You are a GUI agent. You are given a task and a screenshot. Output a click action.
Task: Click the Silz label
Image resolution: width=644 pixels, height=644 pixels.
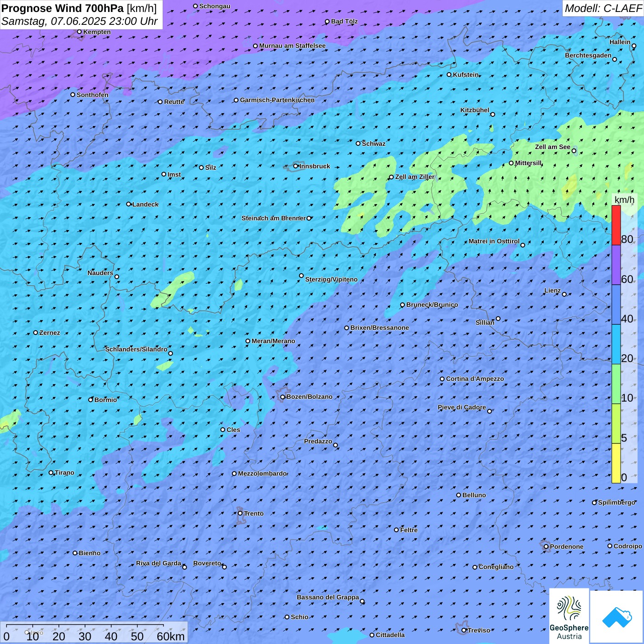tap(211, 167)
